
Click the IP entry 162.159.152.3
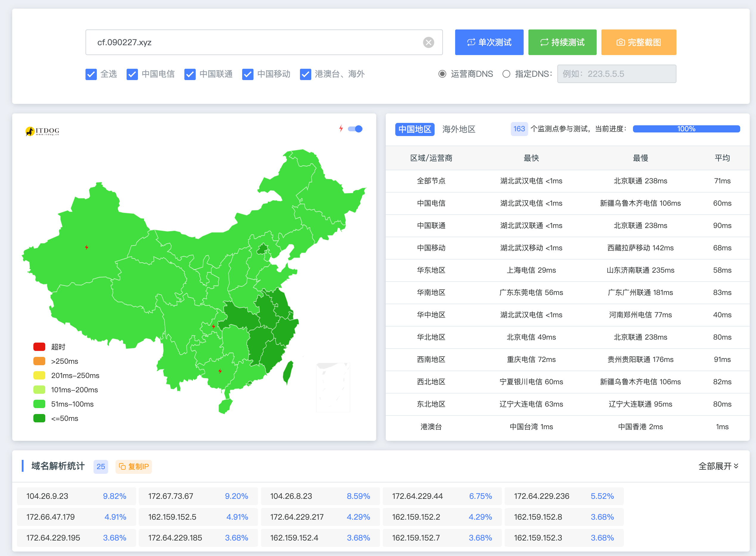(x=564, y=538)
